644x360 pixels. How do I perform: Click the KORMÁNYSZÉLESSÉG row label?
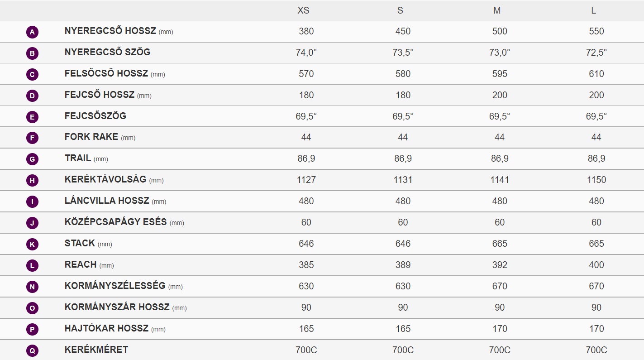115,286
